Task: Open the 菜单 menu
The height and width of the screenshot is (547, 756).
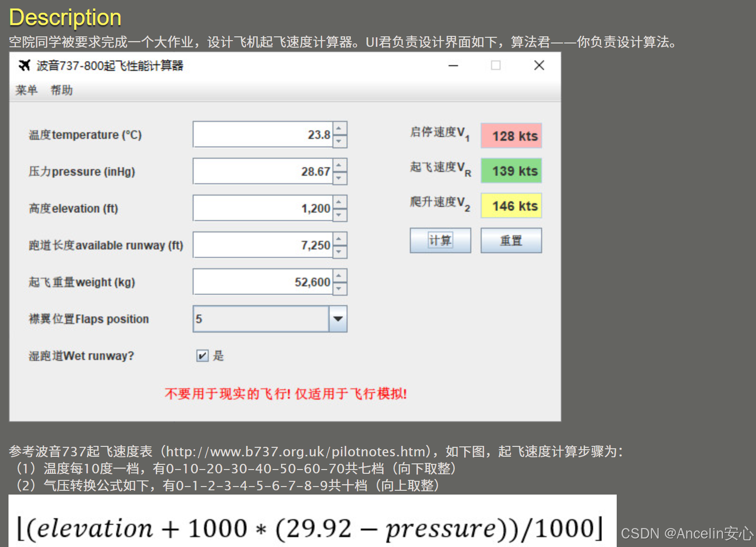Action: point(26,90)
